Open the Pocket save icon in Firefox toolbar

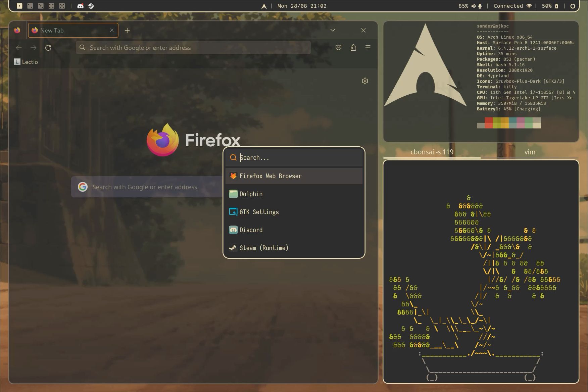338,48
